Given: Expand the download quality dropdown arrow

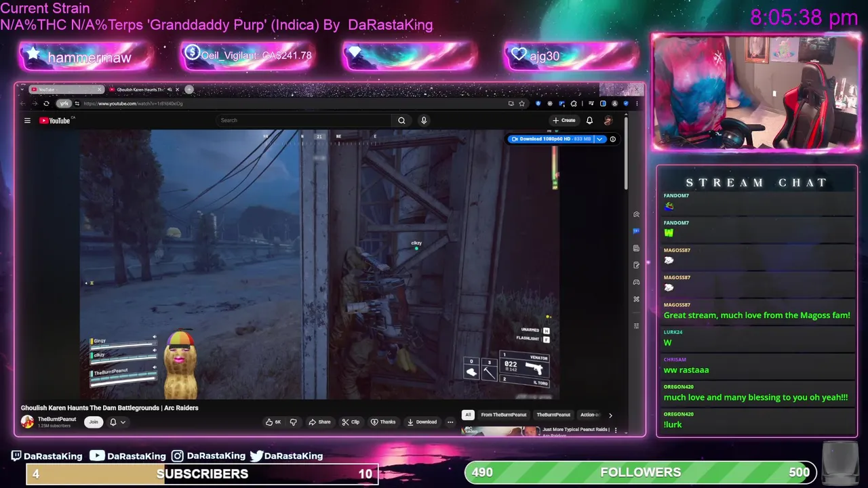Looking at the screenshot, I should pyautogui.click(x=599, y=139).
